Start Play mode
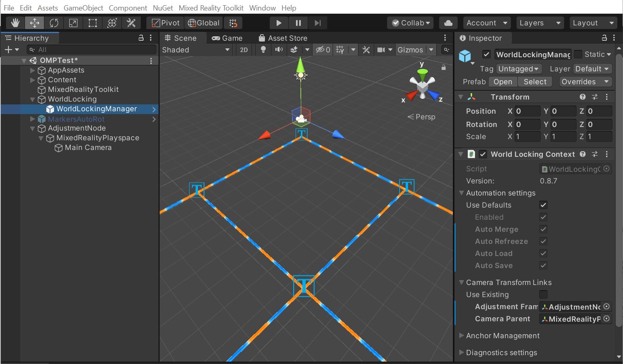Image resolution: width=623 pixels, height=364 pixels. coord(279,23)
